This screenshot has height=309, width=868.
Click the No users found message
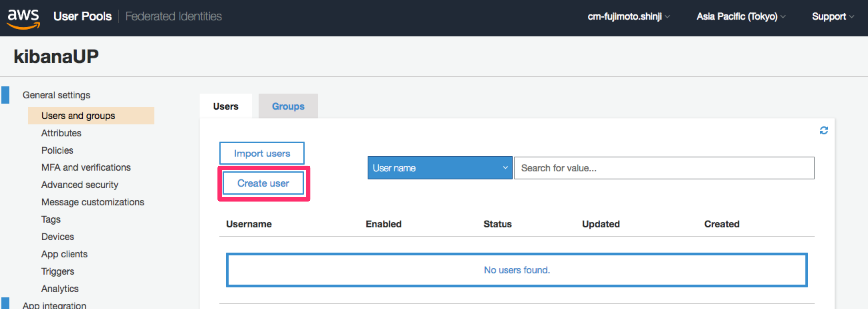click(x=517, y=270)
